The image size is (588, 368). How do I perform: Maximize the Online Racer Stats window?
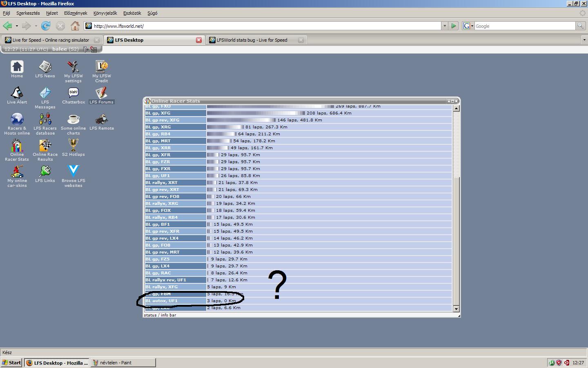(x=452, y=101)
